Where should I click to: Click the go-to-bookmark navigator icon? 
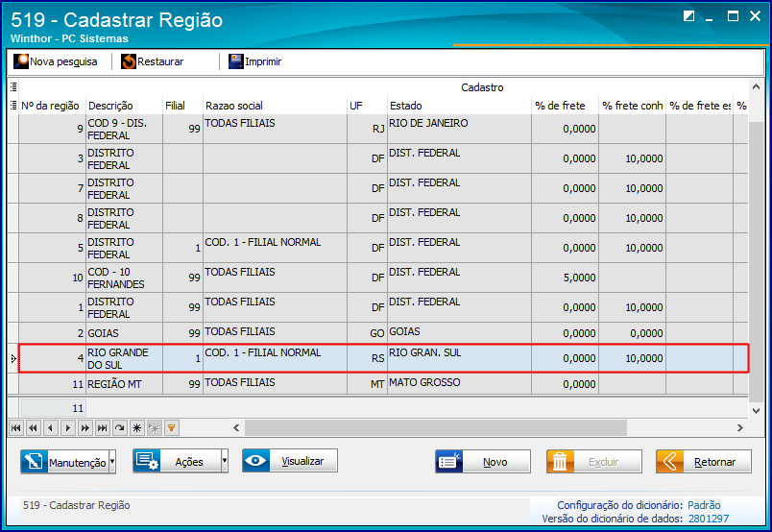[x=154, y=427]
